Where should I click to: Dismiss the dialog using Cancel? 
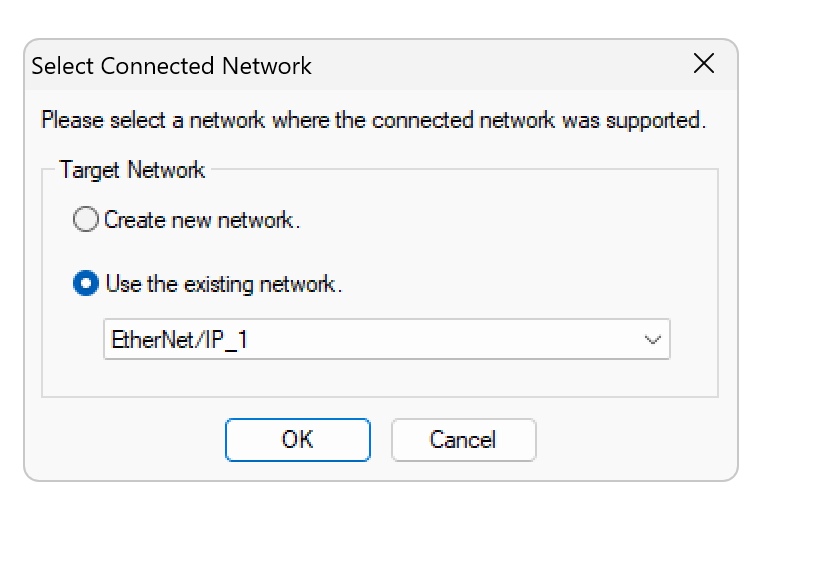coord(463,440)
